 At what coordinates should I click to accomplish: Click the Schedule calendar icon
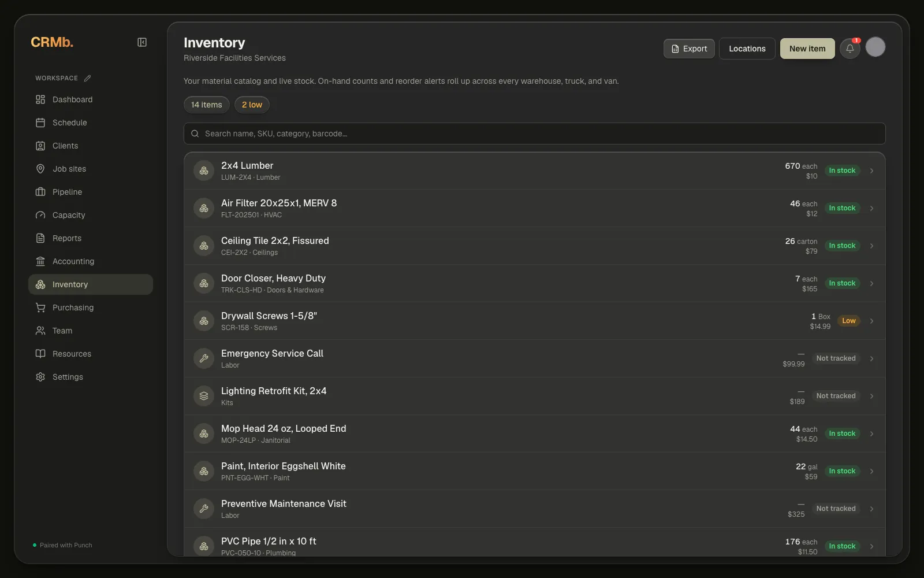[x=40, y=123]
